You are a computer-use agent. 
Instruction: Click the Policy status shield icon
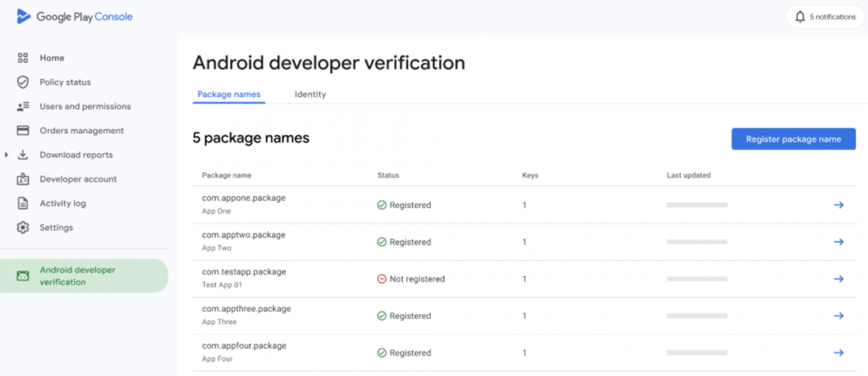[x=23, y=82]
